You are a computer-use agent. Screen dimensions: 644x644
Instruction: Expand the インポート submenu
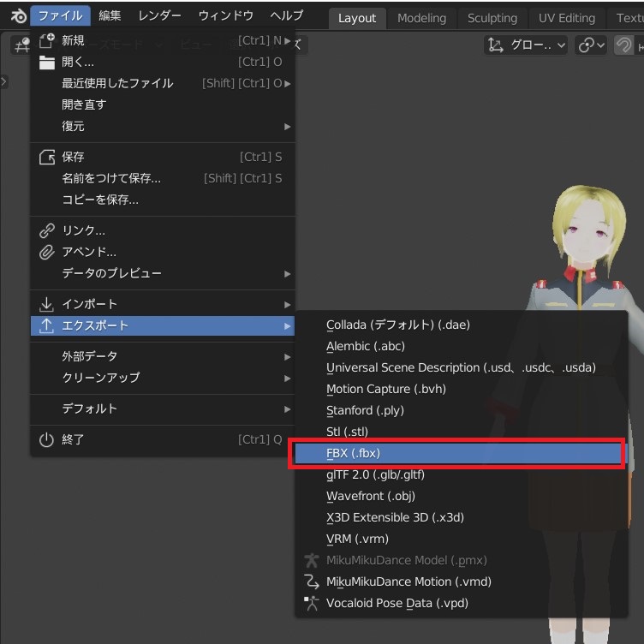(163, 304)
